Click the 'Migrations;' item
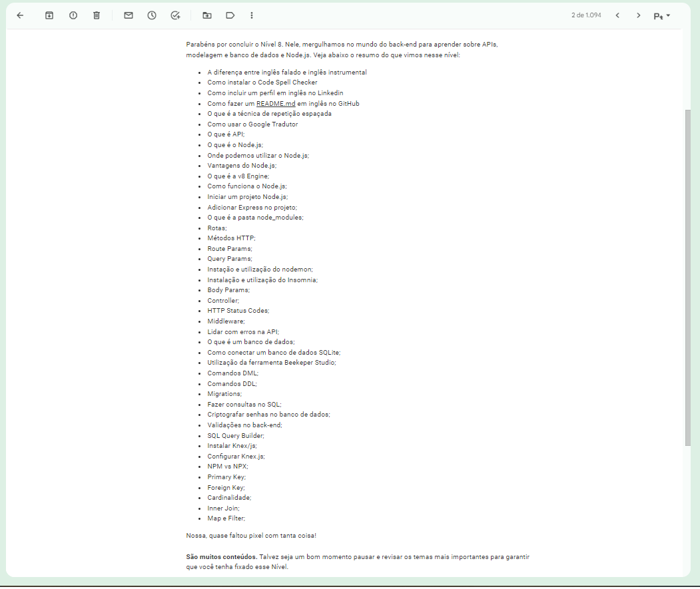The image size is (700, 589). (224, 394)
